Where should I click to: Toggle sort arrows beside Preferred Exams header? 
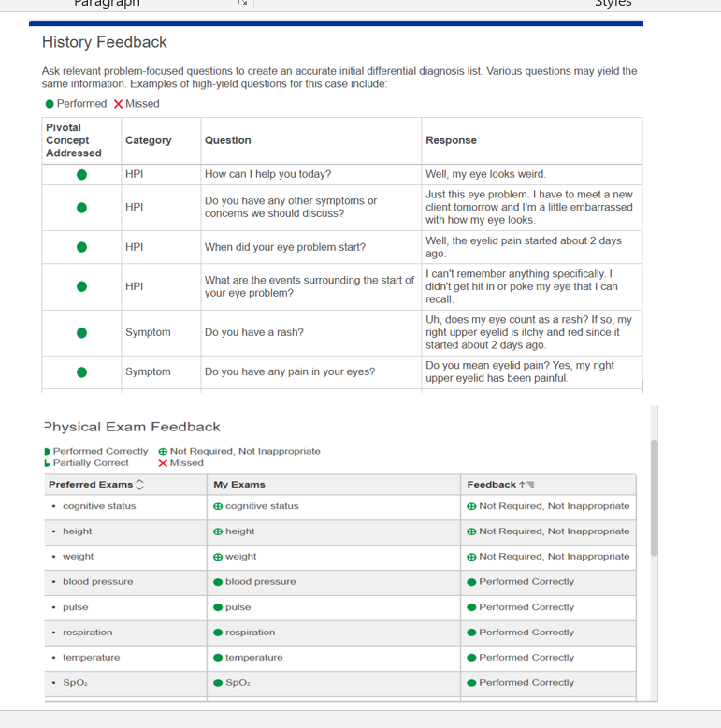[140, 485]
